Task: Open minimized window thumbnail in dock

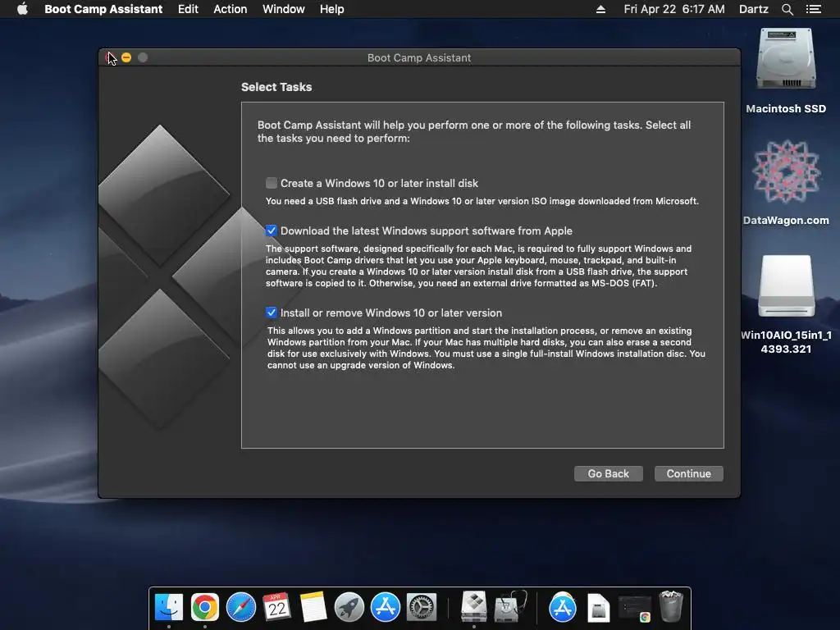Action: tap(635, 608)
